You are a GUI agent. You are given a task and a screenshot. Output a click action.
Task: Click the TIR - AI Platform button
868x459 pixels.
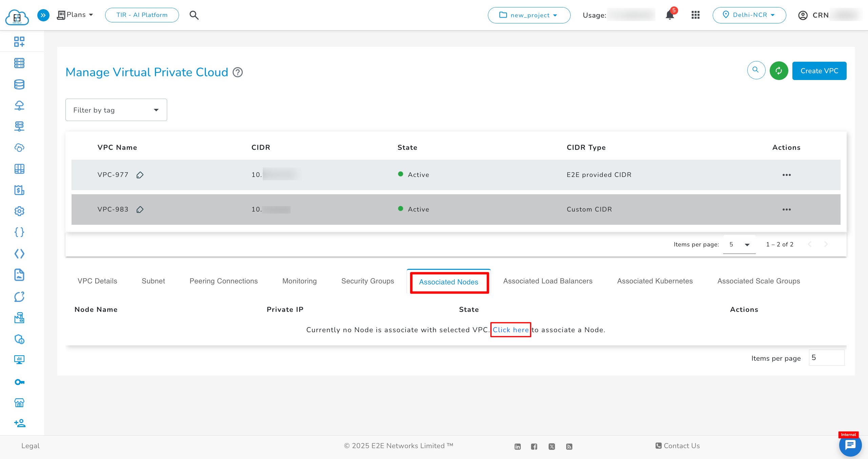coord(142,15)
